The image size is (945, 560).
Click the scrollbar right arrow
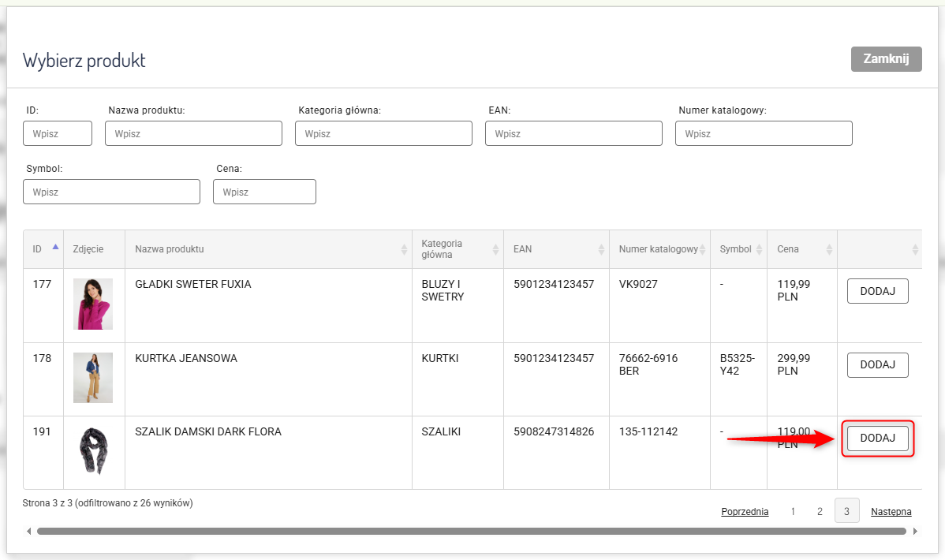click(x=915, y=532)
